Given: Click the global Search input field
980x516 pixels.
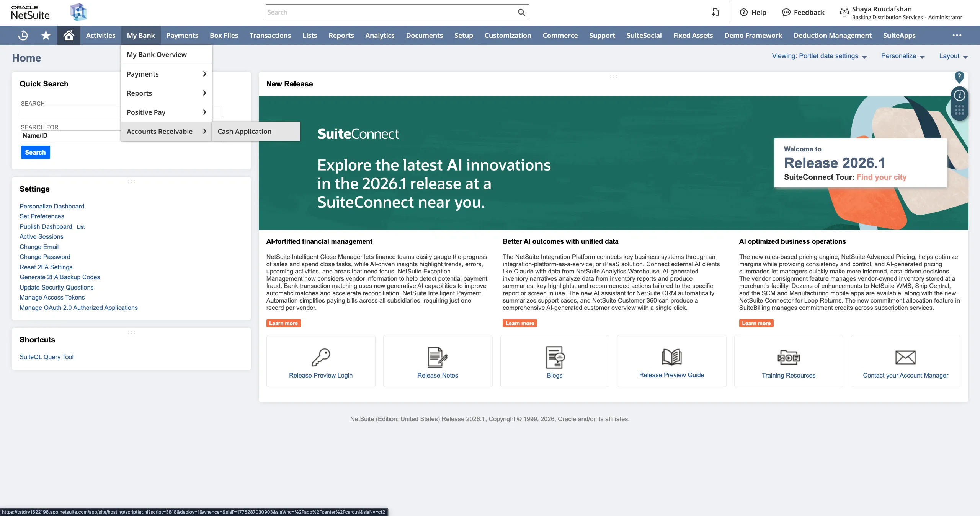Looking at the screenshot, I should pyautogui.click(x=390, y=12).
